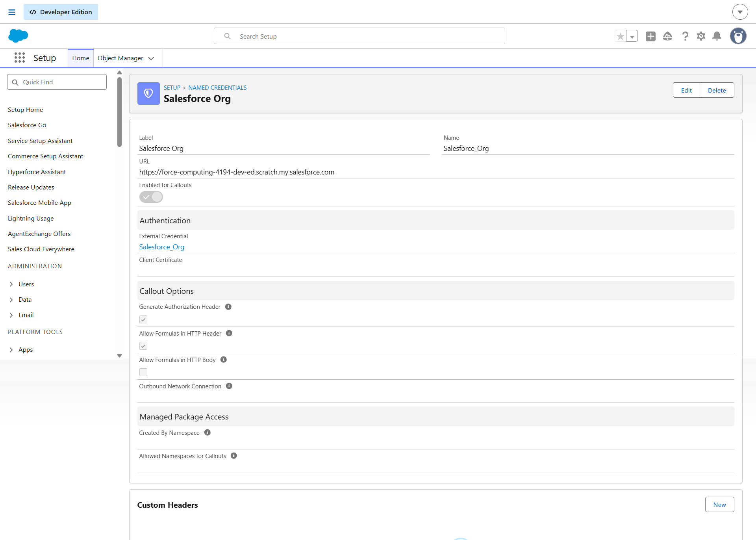Open the Help question mark icon

point(685,36)
